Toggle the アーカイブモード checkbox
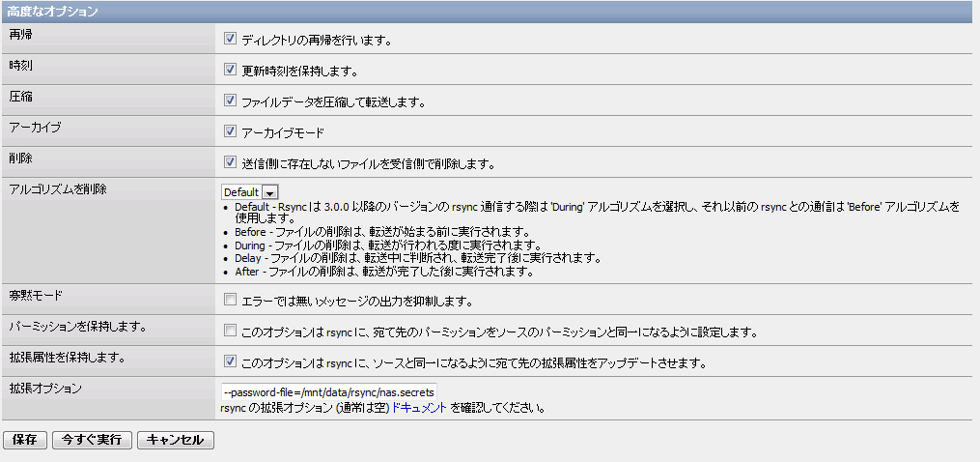Screen dimensions: 980x462 (230, 131)
